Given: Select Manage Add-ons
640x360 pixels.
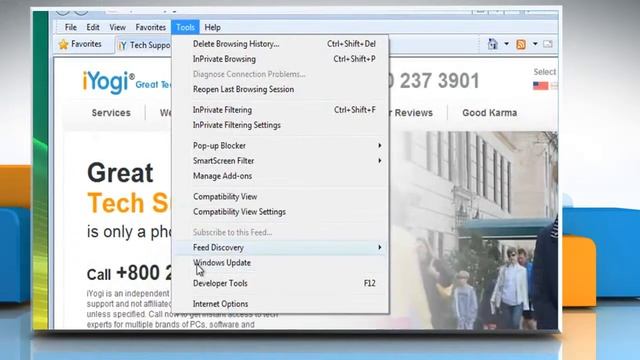Looking at the screenshot, I should [x=281, y=176].
